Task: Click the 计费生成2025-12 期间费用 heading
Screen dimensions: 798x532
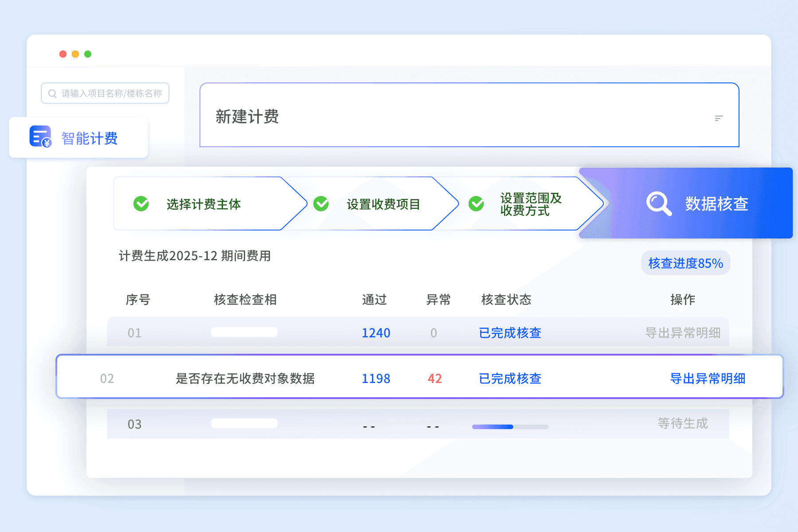Action: (x=195, y=256)
